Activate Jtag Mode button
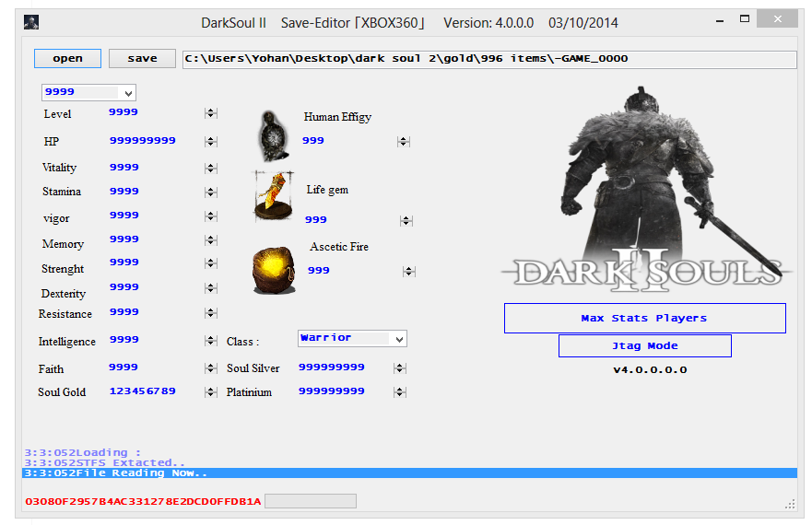The height and width of the screenshot is (525, 812). click(644, 345)
